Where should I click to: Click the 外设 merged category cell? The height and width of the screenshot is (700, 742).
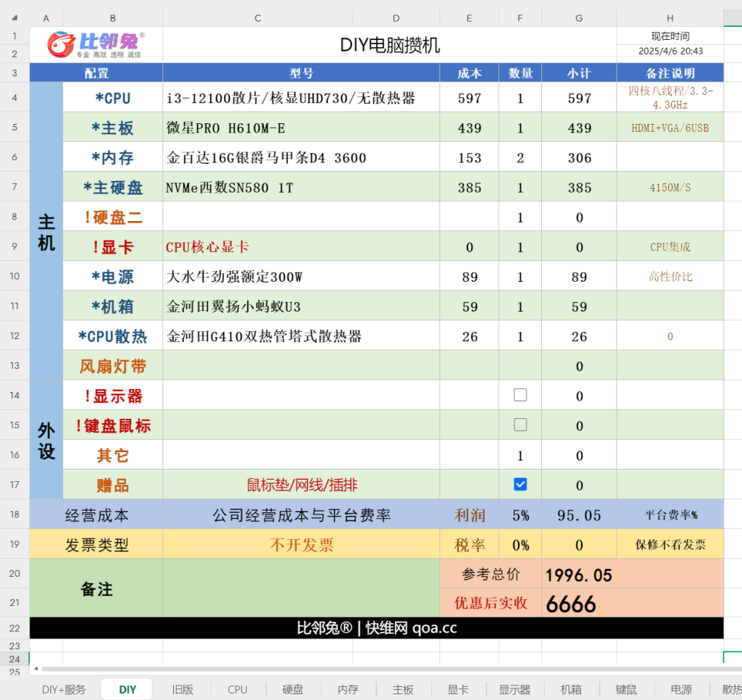[46, 440]
